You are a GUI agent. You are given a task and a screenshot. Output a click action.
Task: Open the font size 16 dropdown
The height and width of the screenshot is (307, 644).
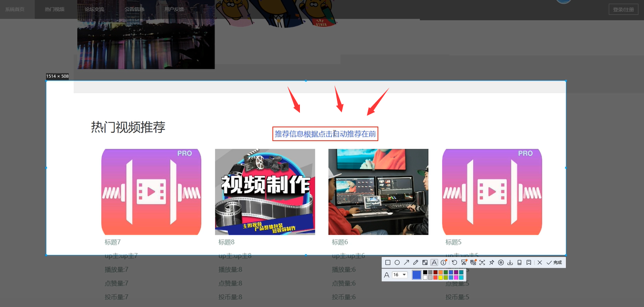(x=400, y=275)
